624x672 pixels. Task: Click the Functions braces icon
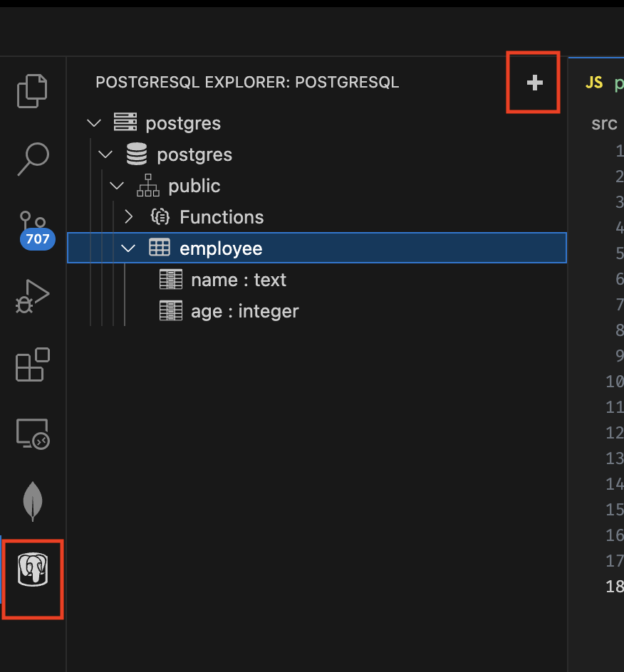point(160,216)
